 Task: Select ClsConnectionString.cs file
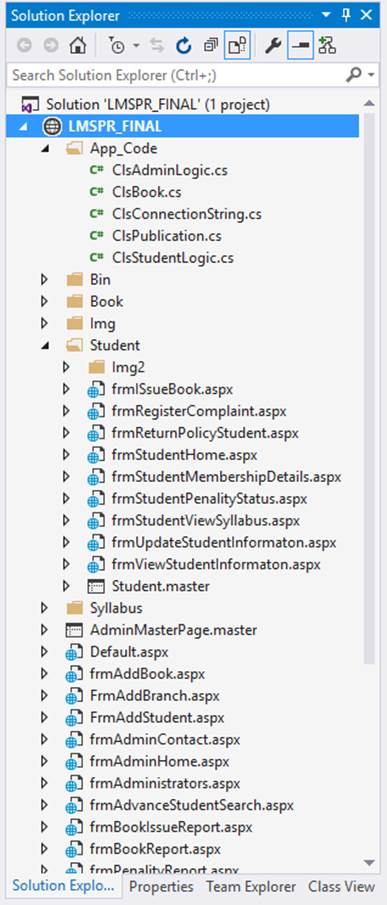(x=187, y=214)
